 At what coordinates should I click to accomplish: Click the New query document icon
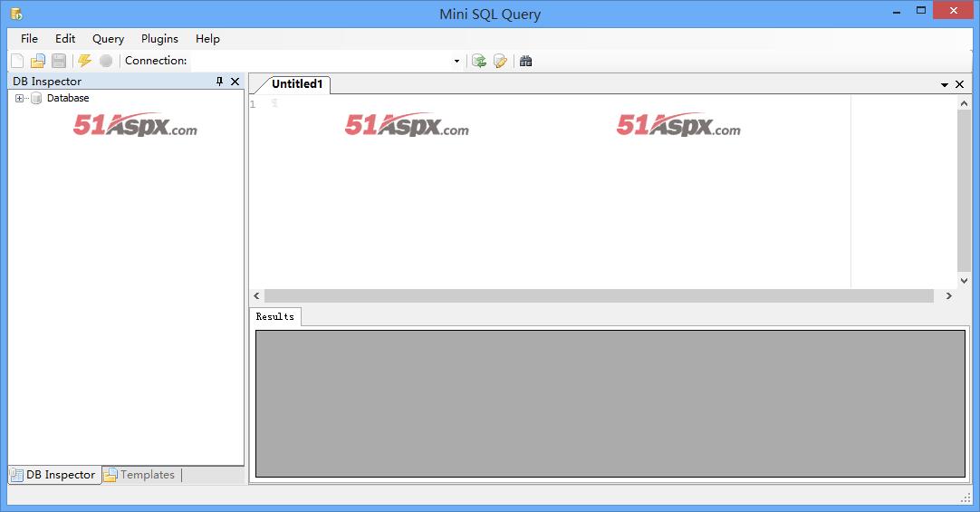(17, 61)
